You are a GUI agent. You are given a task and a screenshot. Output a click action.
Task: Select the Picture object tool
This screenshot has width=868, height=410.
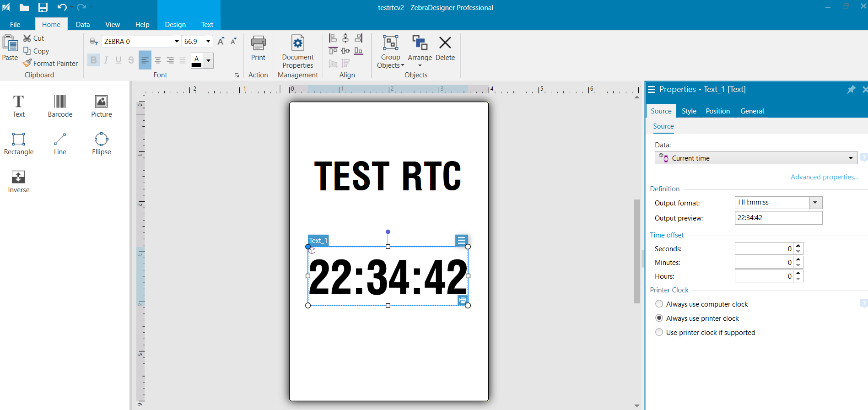[x=101, y=106]
